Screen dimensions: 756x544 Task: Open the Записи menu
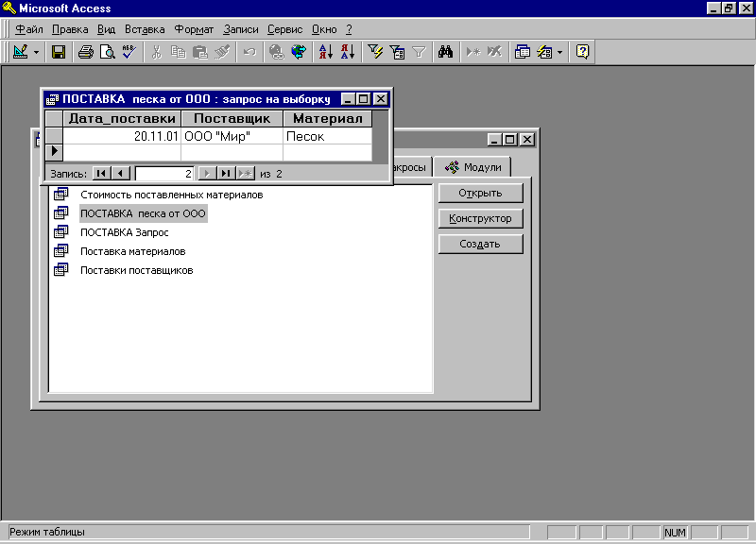(241, 29)
